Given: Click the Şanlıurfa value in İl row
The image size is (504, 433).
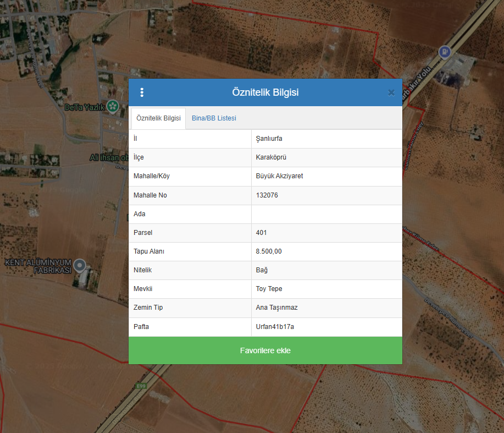Looking at the screenshot, I should click(269, 139).
